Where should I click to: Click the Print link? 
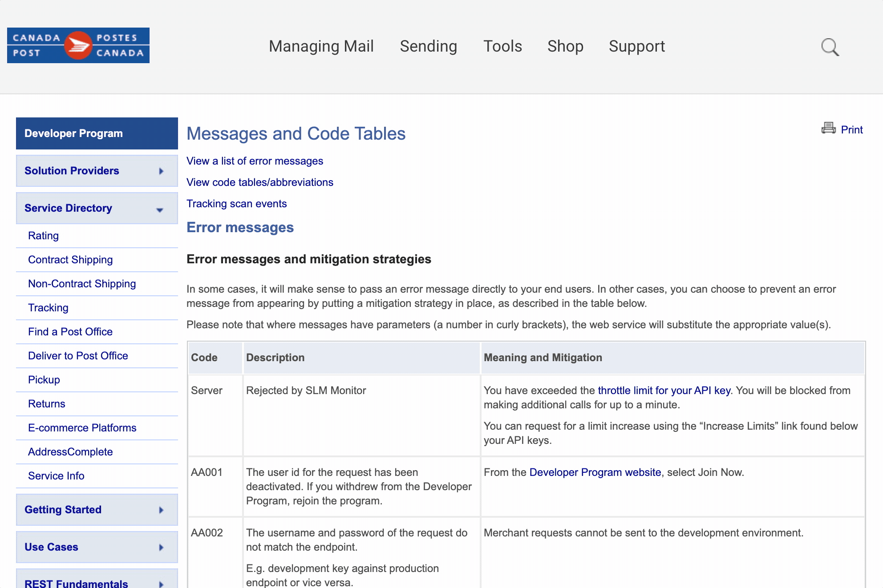[851, 129]
